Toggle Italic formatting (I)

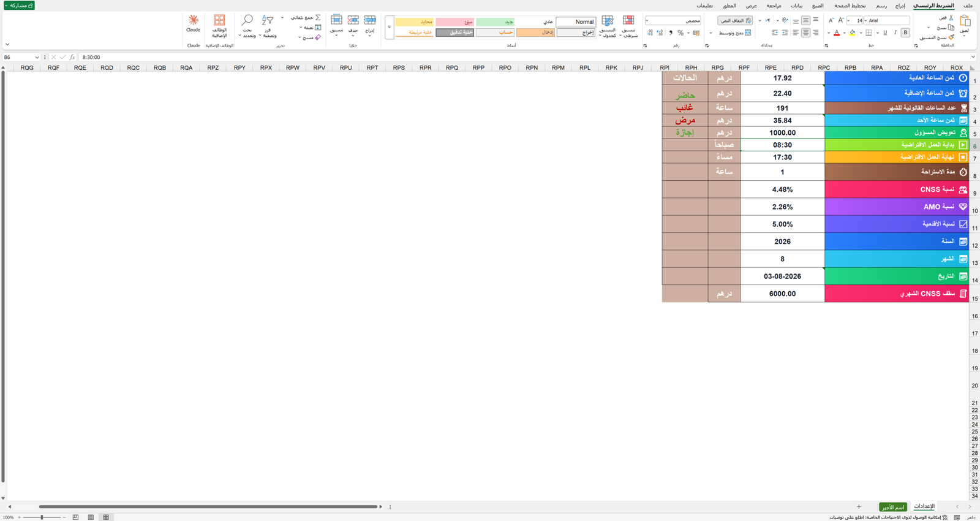[895, 32]
